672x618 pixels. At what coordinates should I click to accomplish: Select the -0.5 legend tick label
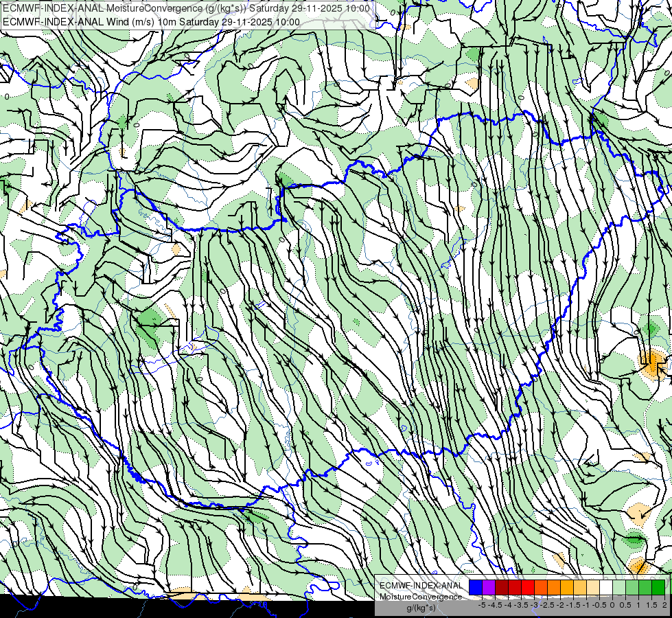599,605
